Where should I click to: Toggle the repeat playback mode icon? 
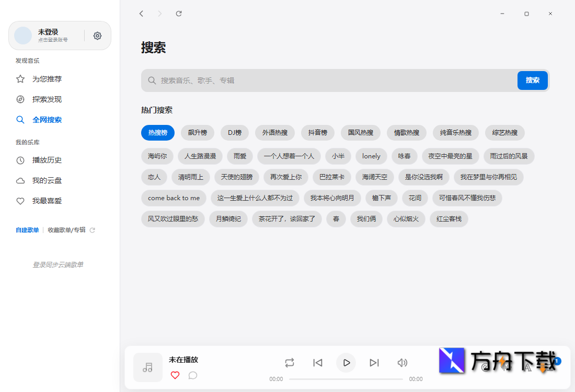[x=290, y=362]
